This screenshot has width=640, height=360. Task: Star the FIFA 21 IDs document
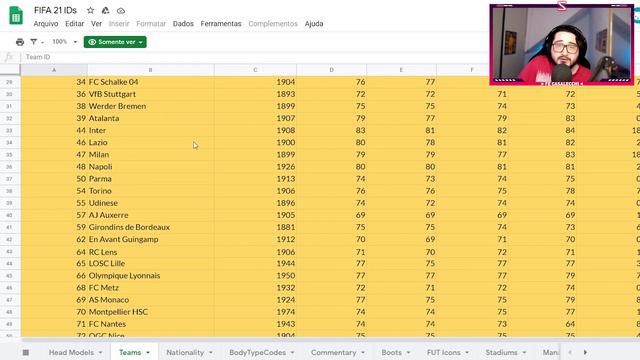[91, 11]
